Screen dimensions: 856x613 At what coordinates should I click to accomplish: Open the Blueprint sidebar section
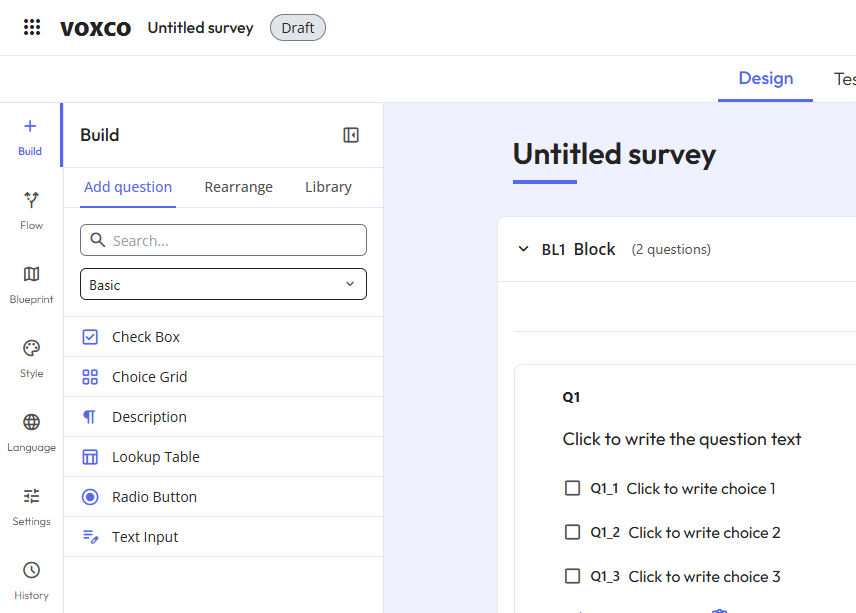tap(31, 285)
